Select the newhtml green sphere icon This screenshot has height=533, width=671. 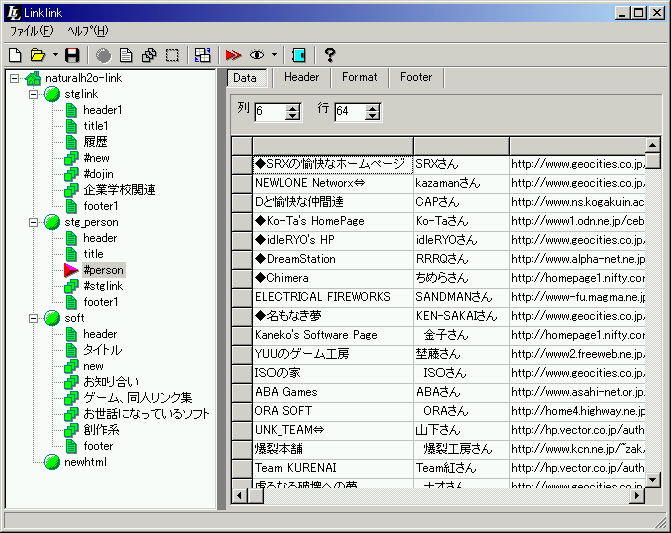[x=52, y=462]
